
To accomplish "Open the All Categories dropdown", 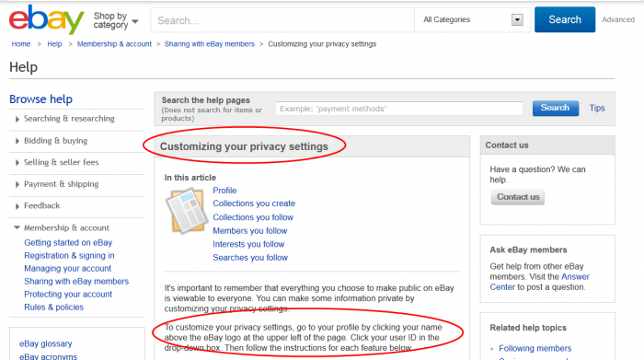I will click(473, 19).
